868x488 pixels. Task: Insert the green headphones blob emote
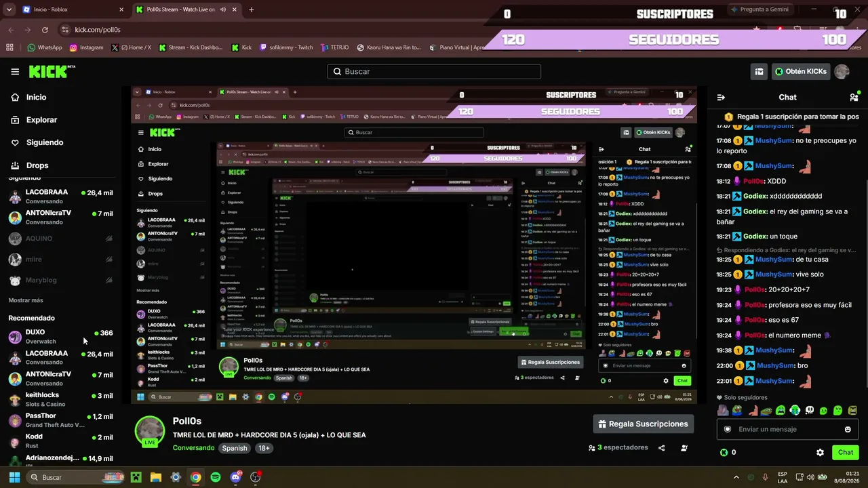tap(795, 410)
